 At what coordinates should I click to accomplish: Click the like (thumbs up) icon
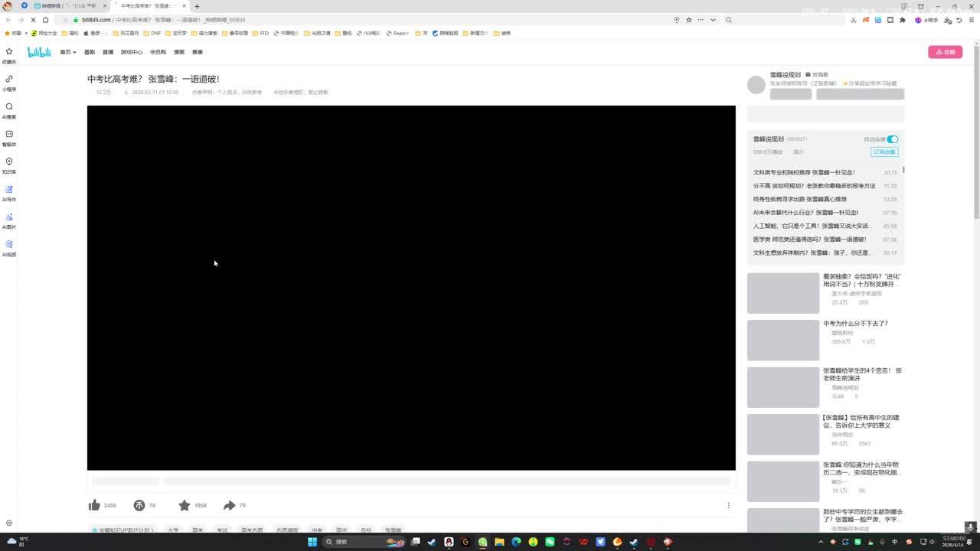pyautogui.click(x=94, y=505)
